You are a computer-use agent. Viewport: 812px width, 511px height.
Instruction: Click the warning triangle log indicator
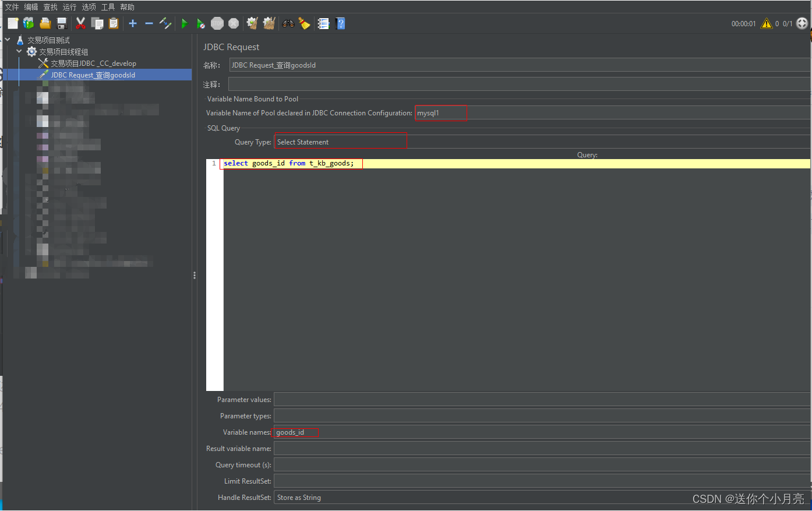point(767,23)
